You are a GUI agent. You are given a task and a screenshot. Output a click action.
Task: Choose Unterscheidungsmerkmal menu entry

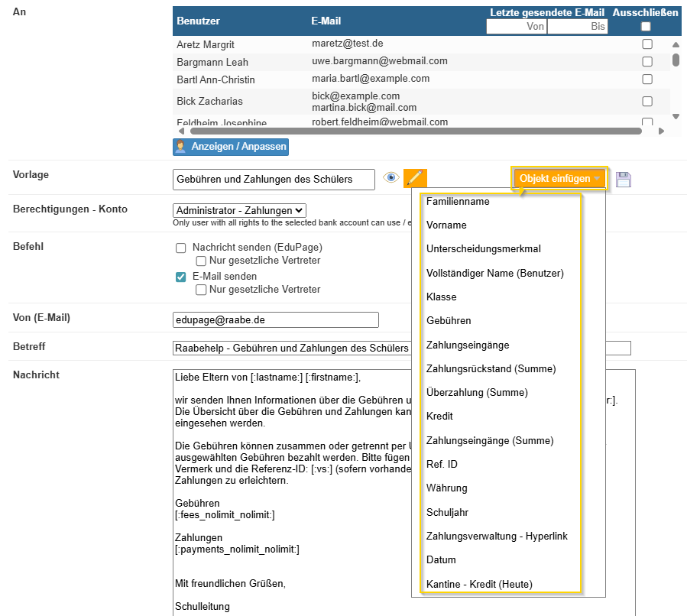483,249
